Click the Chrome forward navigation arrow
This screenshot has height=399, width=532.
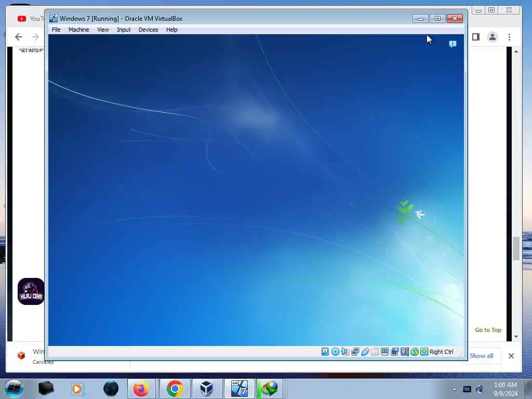coord(35,37)
